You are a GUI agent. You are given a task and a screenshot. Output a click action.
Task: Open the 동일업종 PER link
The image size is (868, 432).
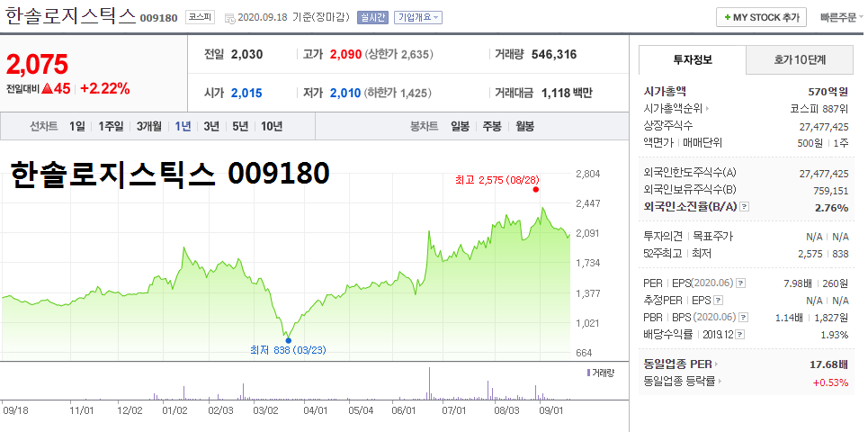pos(681,364)
